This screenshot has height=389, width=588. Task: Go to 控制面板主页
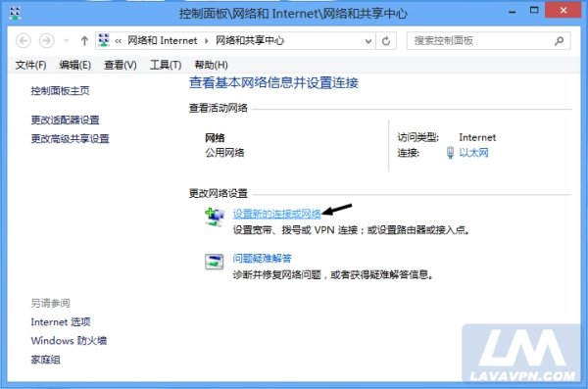(x=60, y=91)
